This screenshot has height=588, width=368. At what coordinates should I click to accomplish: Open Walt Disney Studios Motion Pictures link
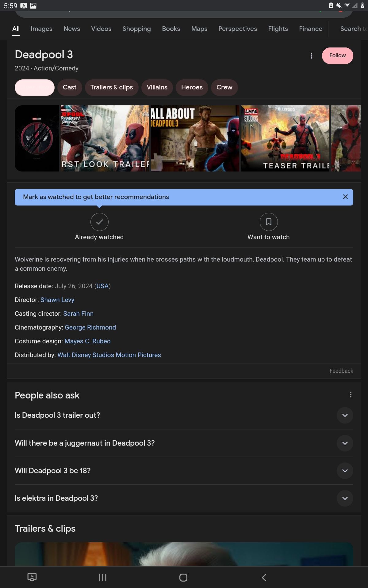tap(109, 355)
